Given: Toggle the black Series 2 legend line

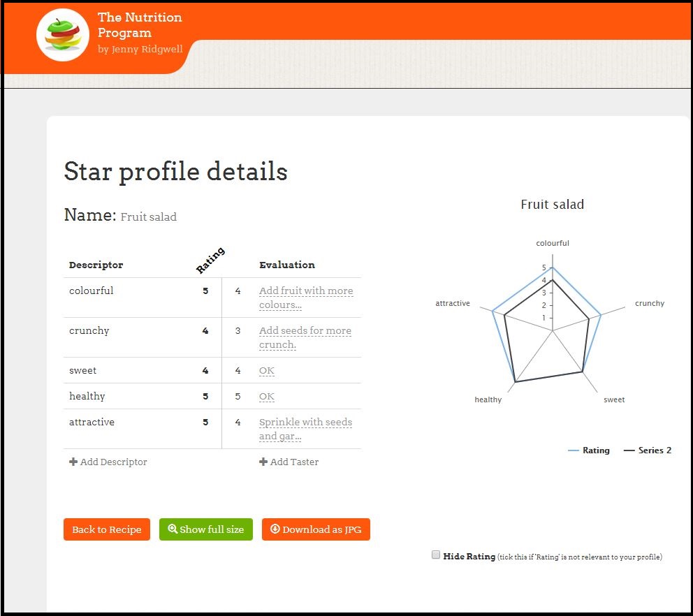Looking at the screenshot, I should (x=629, y=450).
